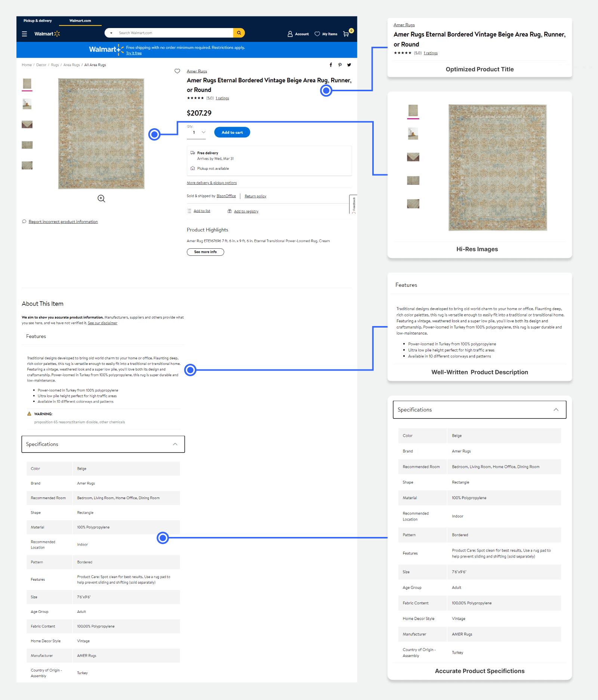Select the second rug thumbnail on the Walmart page
598x700 pixels.
[27, 104]
